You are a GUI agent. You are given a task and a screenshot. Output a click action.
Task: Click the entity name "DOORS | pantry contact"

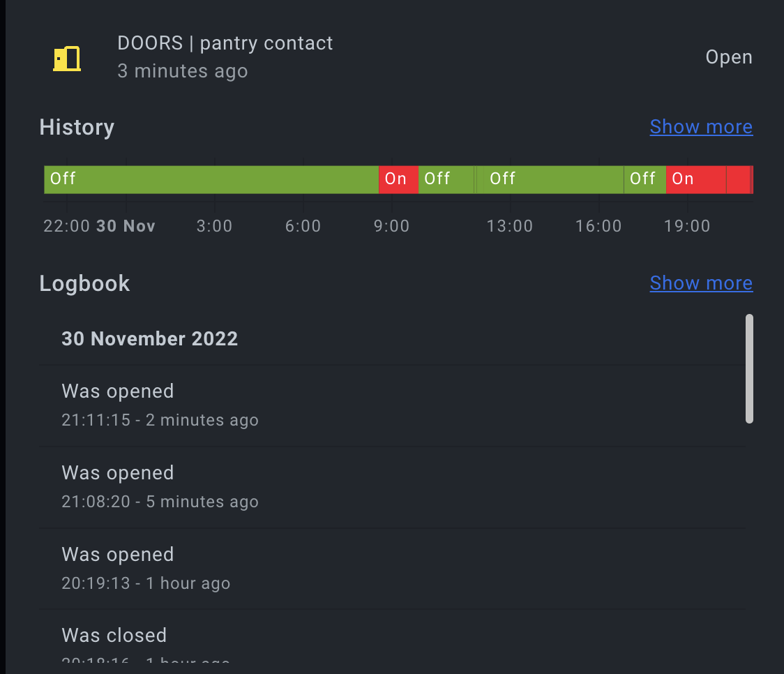click(225, 43)
